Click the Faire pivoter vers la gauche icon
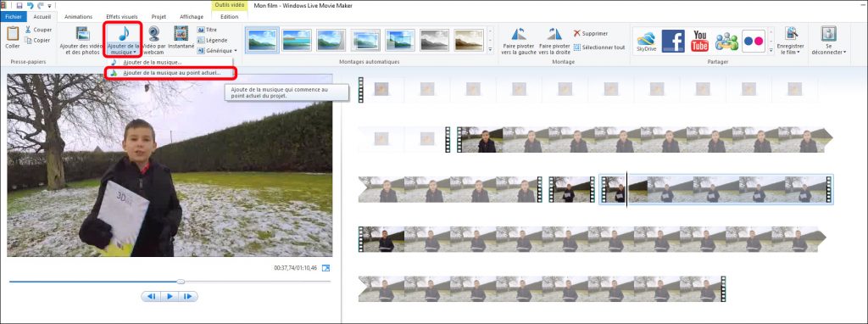 (519, 34)
